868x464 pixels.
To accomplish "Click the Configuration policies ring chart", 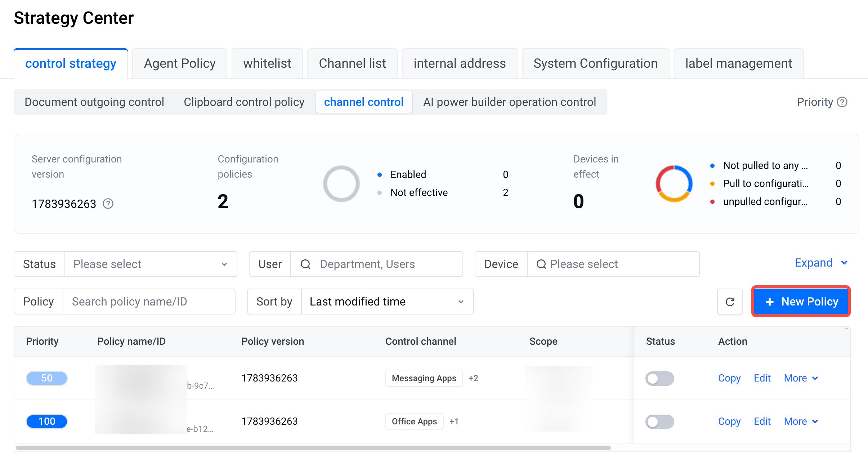I will click(341, 184).
